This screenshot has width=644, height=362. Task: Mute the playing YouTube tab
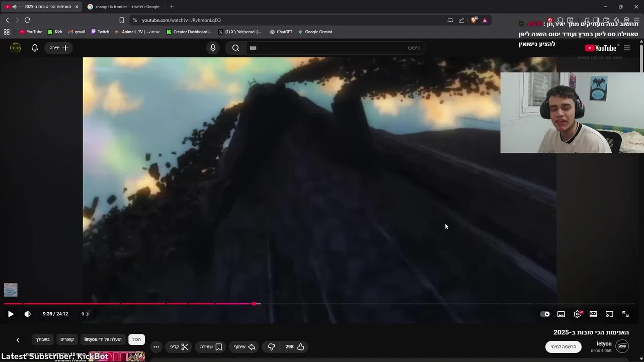pyautogui.click(x=14, y=7)
